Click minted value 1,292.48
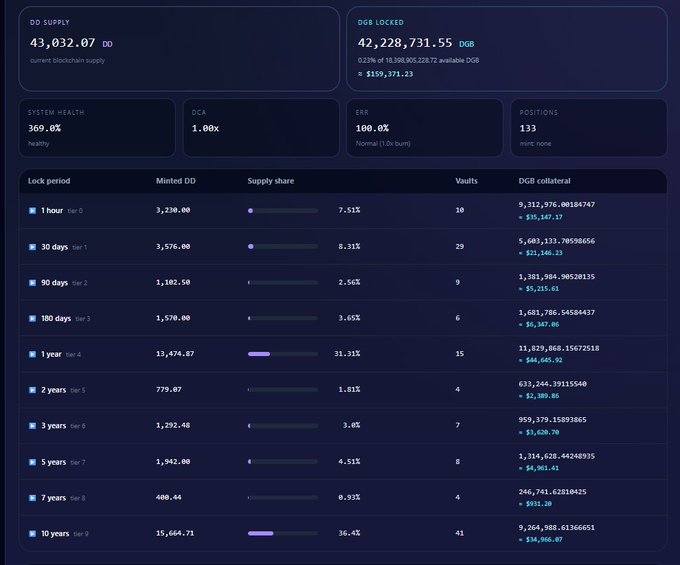This screenshot has height=565, width=680. pos(173,425)
